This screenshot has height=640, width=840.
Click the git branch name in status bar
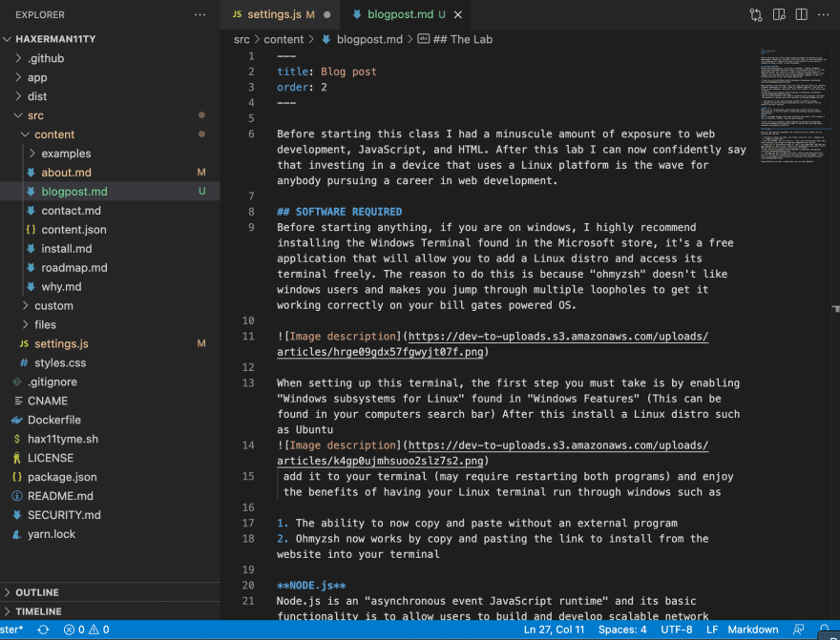pyautogui.click(x=11, y=630)
